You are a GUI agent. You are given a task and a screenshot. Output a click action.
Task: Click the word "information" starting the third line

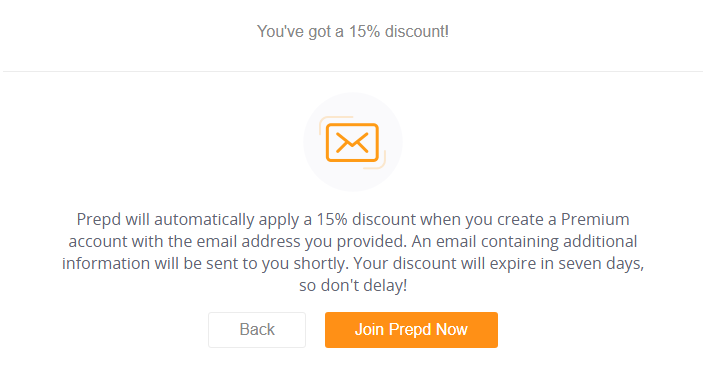point(106,263)
